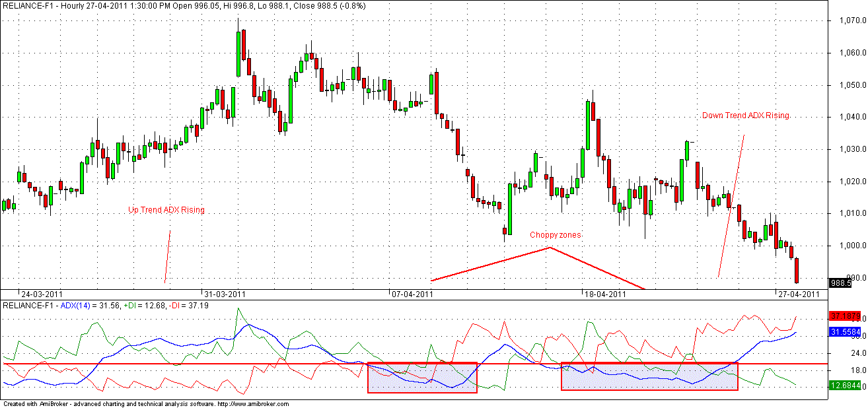Image resolution: width=868 pixels, height=408 pixels.
Task: Click the 27-04-2011 date axis label
Action: coord(798,294)
